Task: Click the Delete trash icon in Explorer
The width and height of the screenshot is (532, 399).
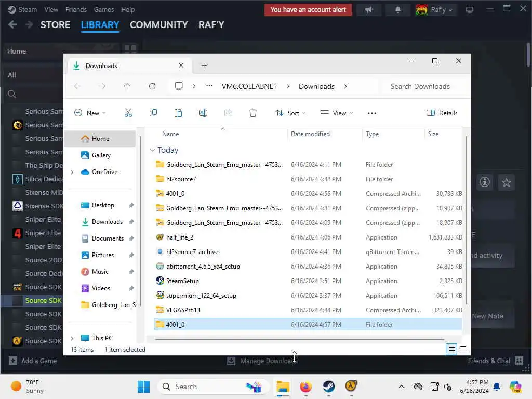Action: click(x=253, y=113)
